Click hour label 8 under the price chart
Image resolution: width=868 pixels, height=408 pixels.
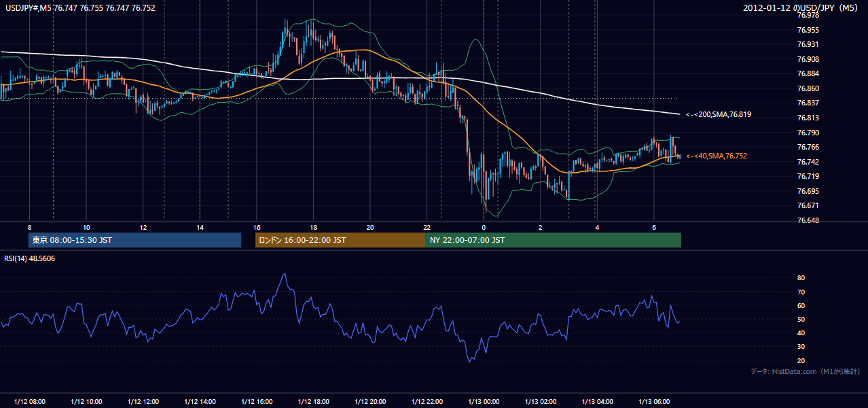tap(29, 226)
